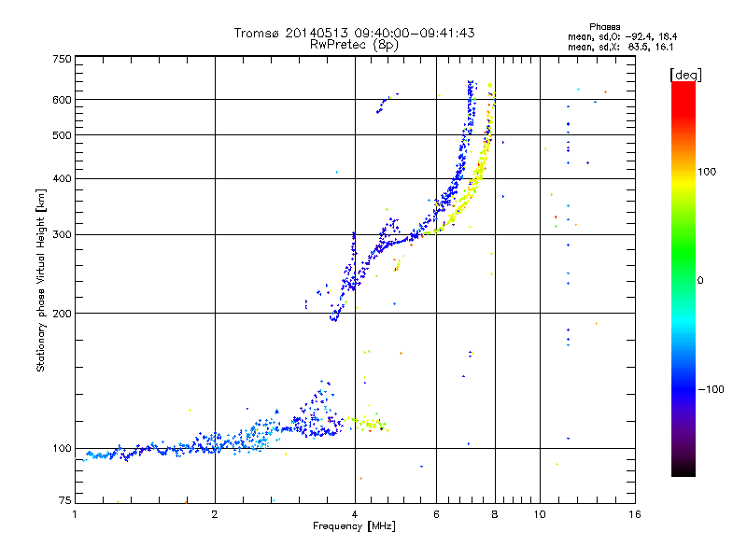Click the y-axis tick label '750'
The image size is (747, 560).
(62, 59)
